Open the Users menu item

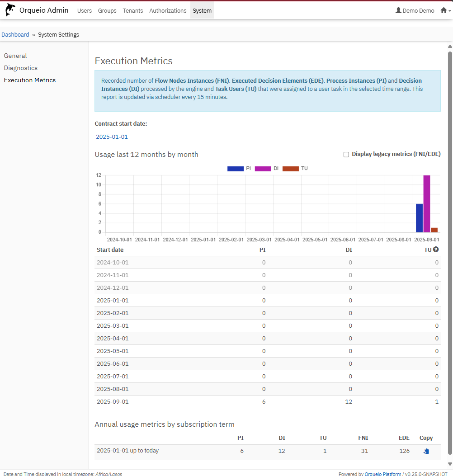pos(85,10)
